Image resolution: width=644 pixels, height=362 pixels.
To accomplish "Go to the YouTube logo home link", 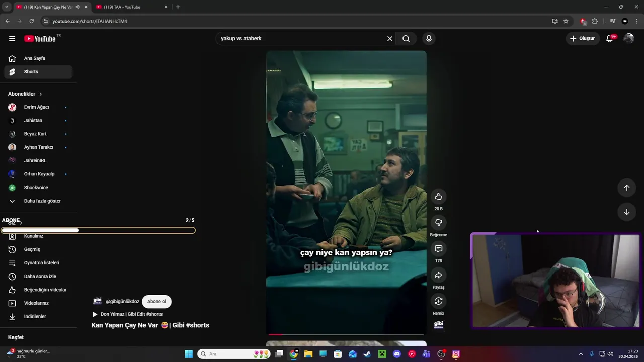I will [x=40, y=39].
